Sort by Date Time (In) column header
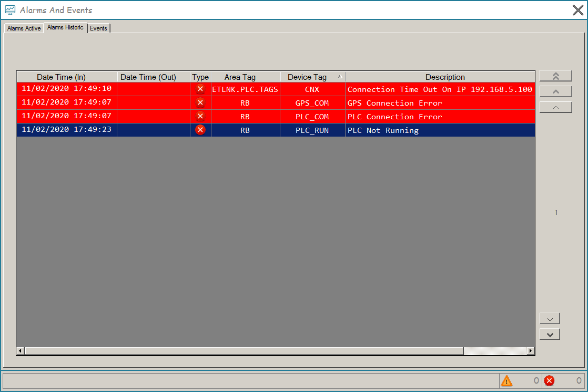Image resolution: width=588 pixels, height=392 pixels. tap(67, 77)
